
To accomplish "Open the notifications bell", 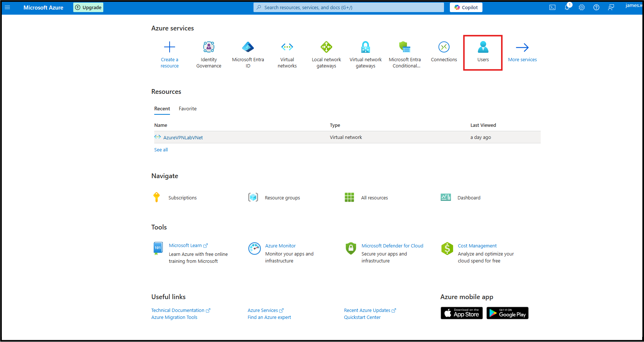I will [x=567, y=7].
